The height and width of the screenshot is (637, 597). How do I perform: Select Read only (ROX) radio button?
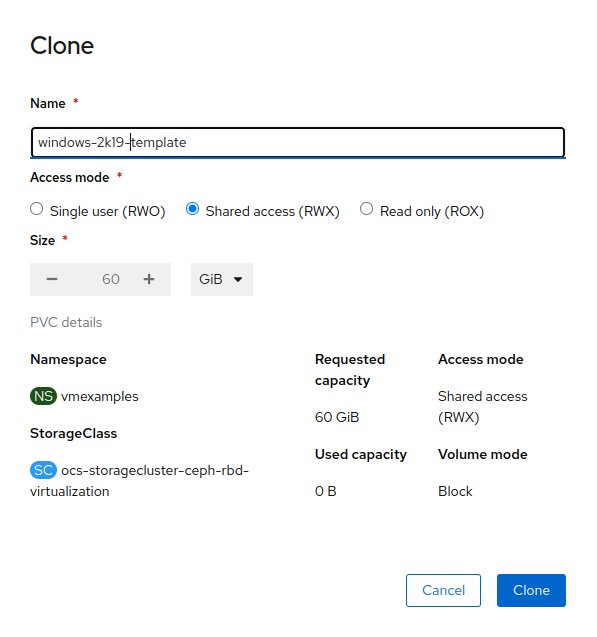(366, 209)
